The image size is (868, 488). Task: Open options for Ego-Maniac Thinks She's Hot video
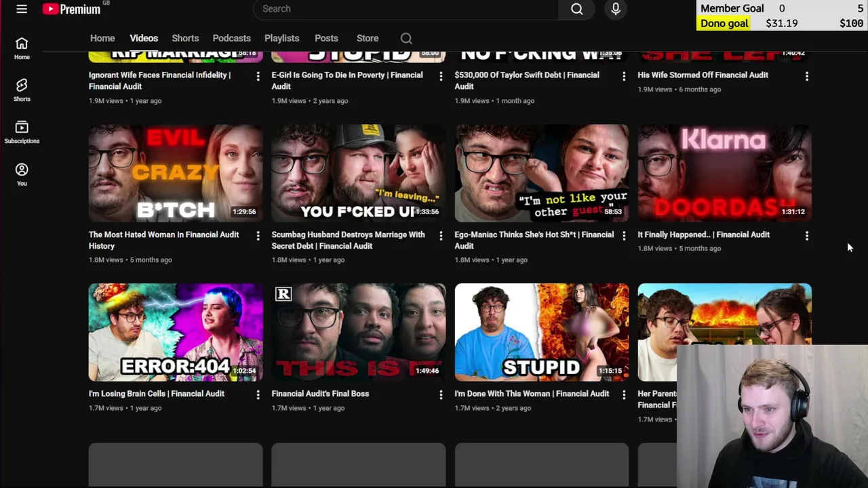point(624,236)
